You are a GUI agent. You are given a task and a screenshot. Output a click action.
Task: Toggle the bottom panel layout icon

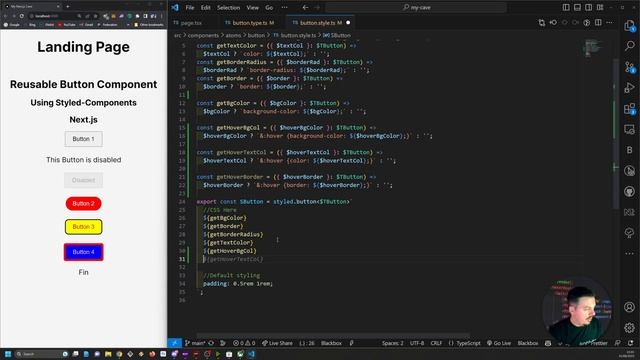[x=577, y=7]
